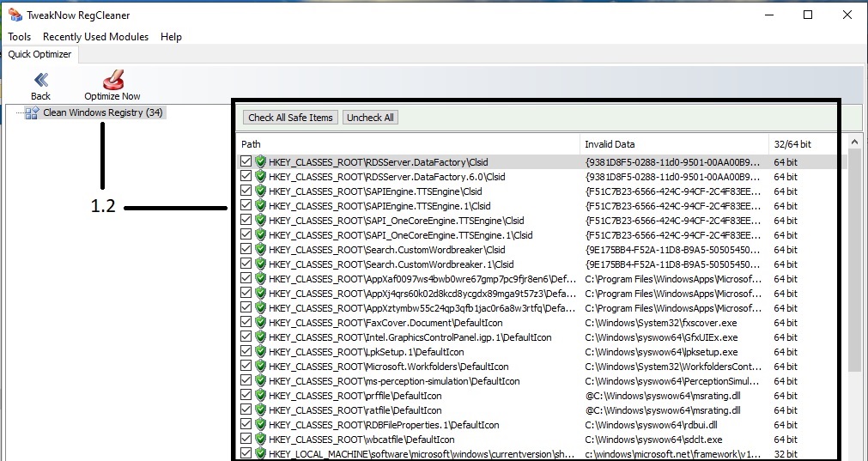Click C:\Windows\System32\fxscover.exe invalid data cell

click(661, 323)
